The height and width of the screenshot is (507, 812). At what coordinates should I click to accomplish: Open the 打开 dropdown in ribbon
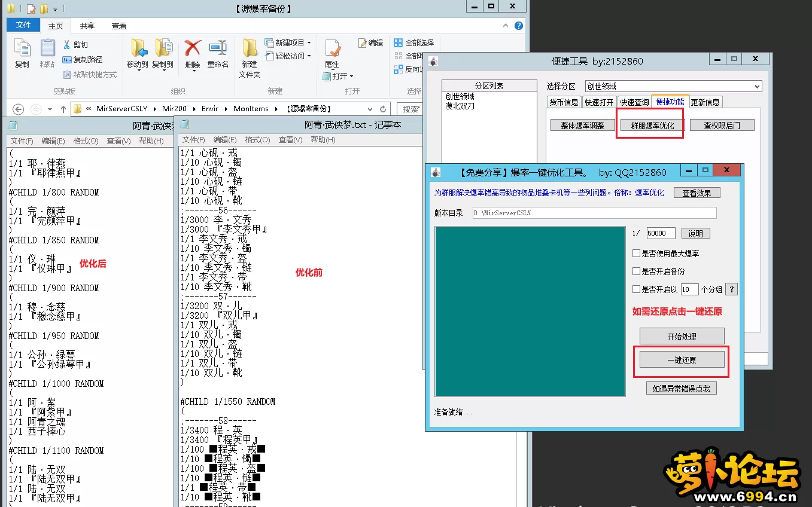tap(351, 77)
